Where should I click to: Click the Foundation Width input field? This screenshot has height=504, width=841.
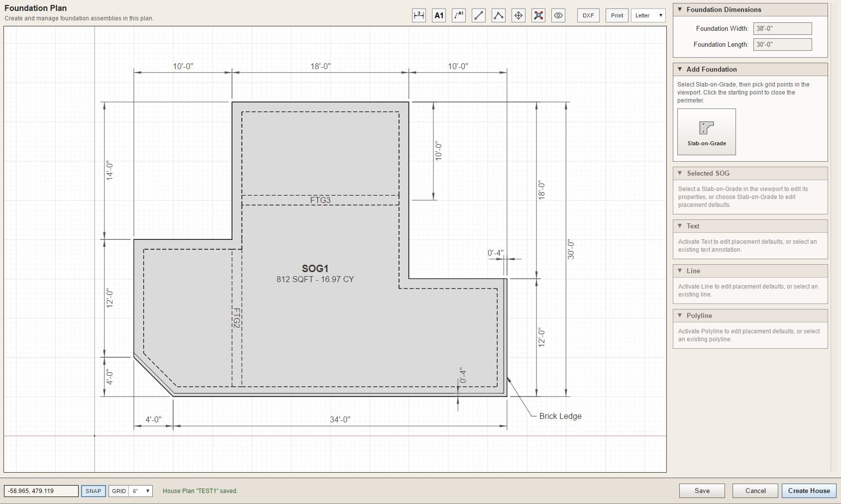[x=782, y=28]
